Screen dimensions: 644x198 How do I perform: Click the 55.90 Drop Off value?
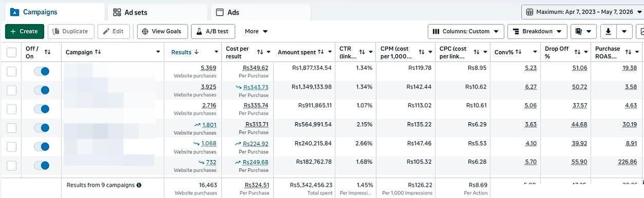579,162
